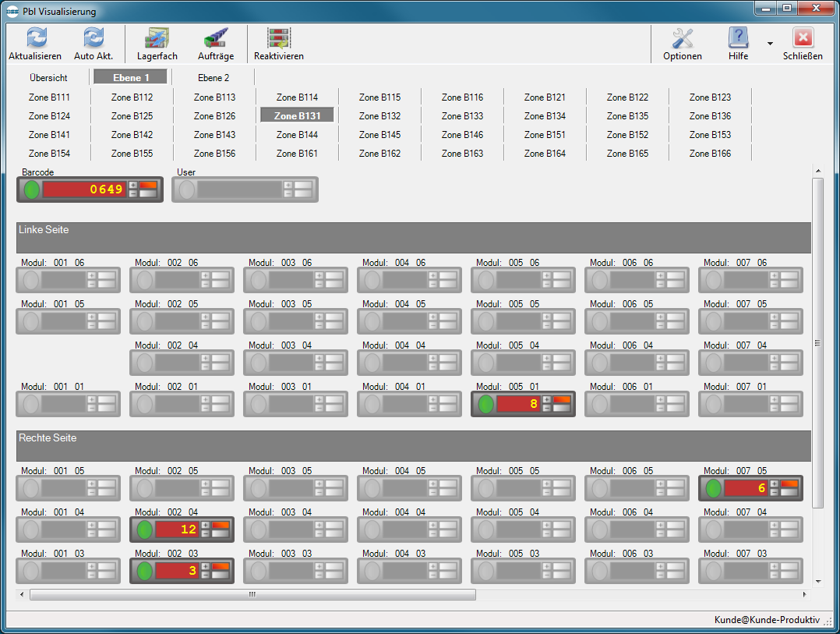Click plus key on right Modul 007 05
840x634 pixels.
[774, 484]
